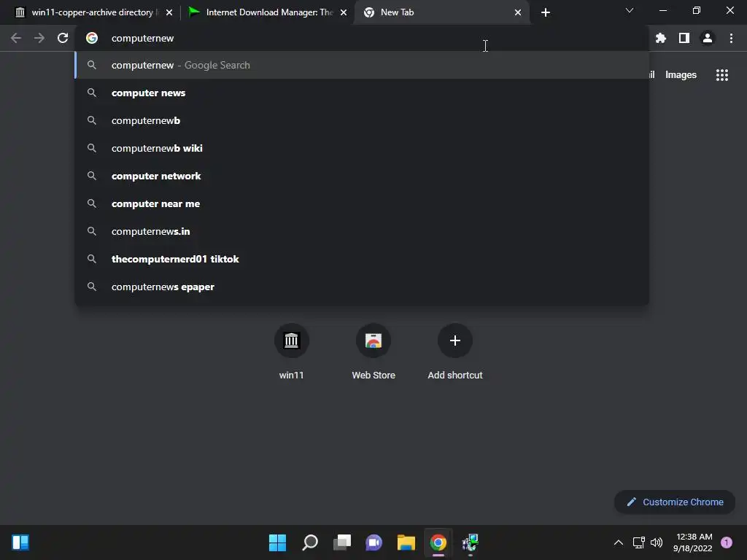Close the win11-copper-archive tab
The width and height of the screenshot is (747, 560).
point(169,12)
